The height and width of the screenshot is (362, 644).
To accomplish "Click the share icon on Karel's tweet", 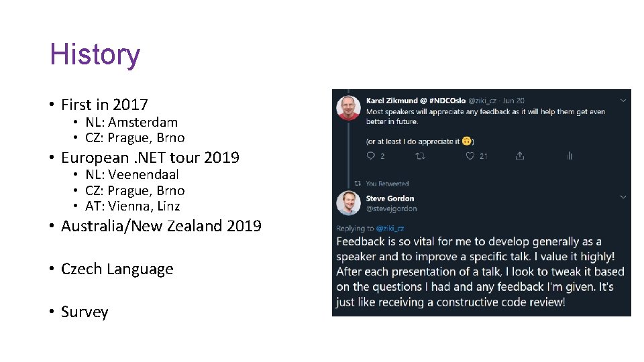I will point(519,156).
